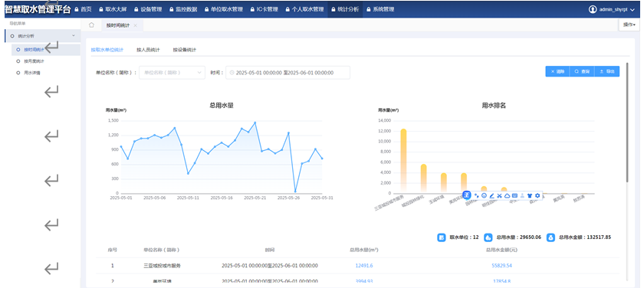Switch to 按设备统计 tab

(185, 50)
